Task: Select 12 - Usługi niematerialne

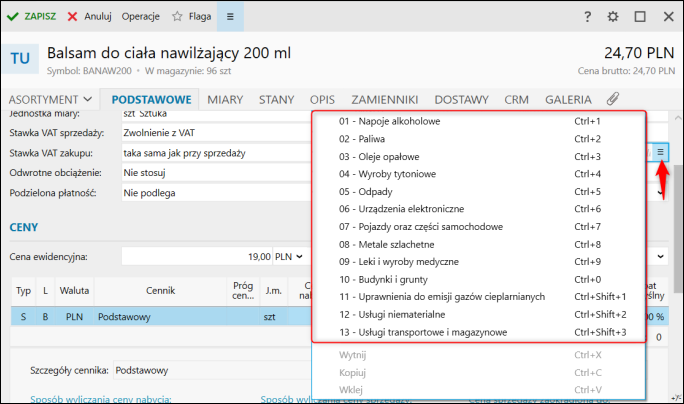Action: pyautogui.click(x=479, y=315)
